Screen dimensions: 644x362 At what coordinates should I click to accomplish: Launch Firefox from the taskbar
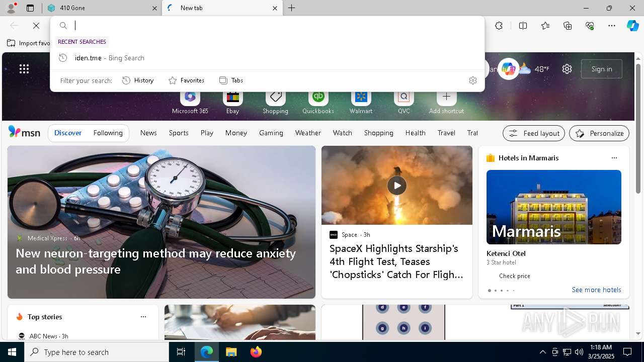tap(256, 352)
